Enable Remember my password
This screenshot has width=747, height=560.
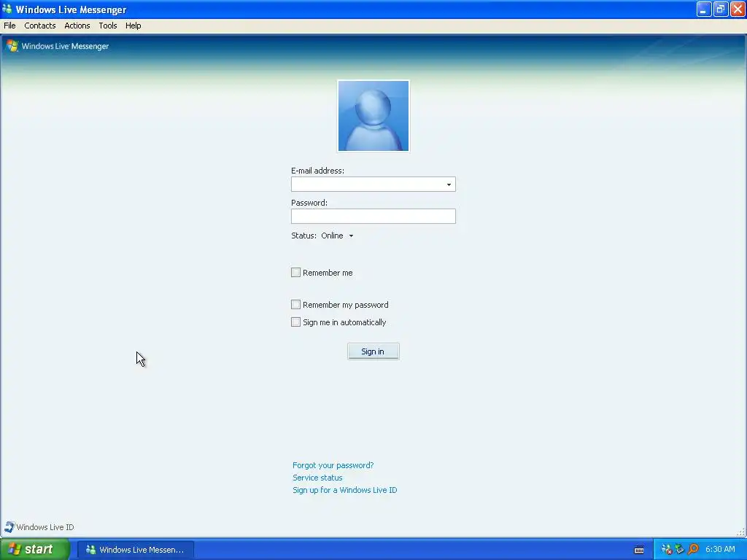[296, 304]
